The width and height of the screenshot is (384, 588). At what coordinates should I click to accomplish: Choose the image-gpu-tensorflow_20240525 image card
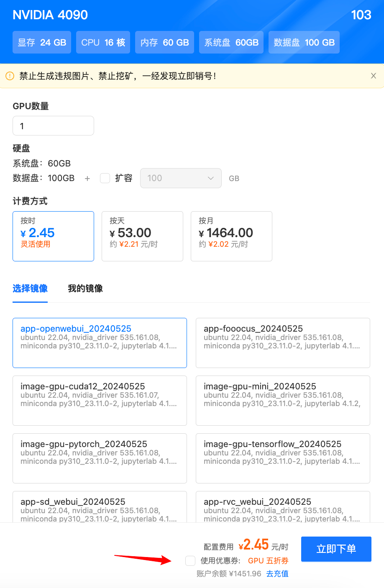click(283, 458)
